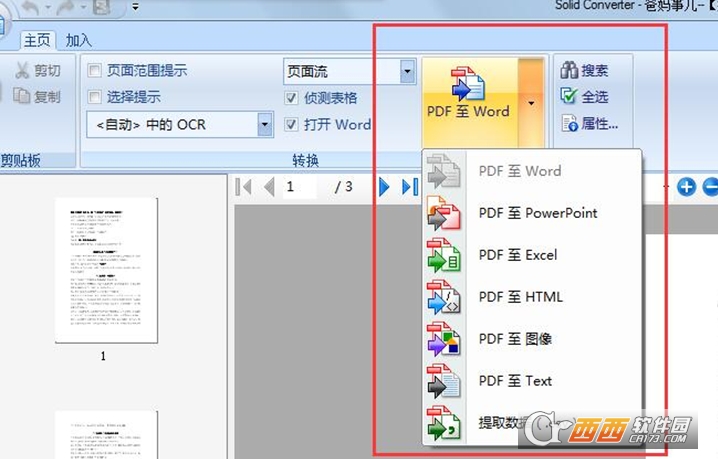Click the redo arrow in quick access toolbar

coord(66,8)
